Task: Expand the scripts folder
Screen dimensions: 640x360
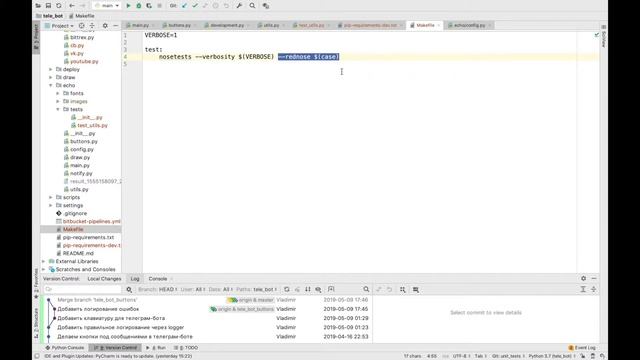Action: pos(51,197)
